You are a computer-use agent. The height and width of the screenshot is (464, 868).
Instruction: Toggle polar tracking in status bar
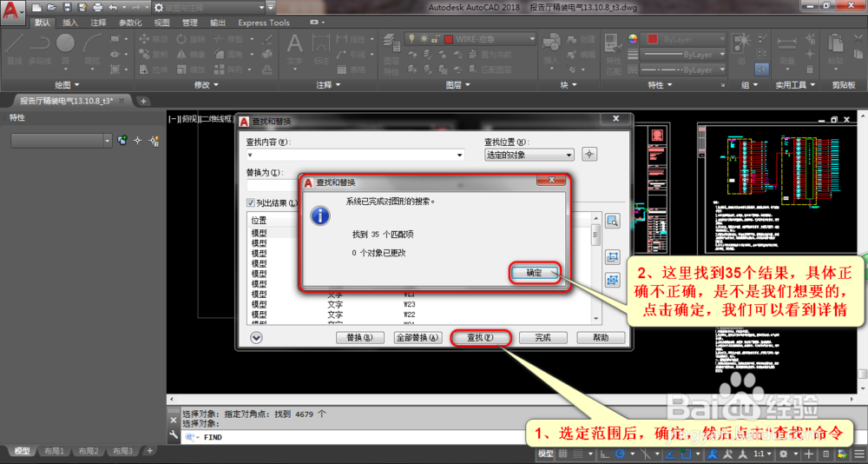point(620,454)
